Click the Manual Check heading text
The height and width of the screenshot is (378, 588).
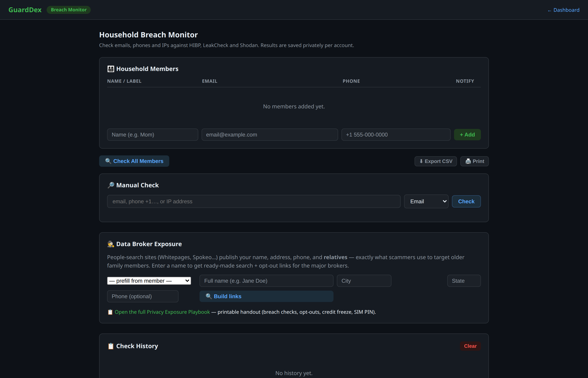tap(137, 185)
